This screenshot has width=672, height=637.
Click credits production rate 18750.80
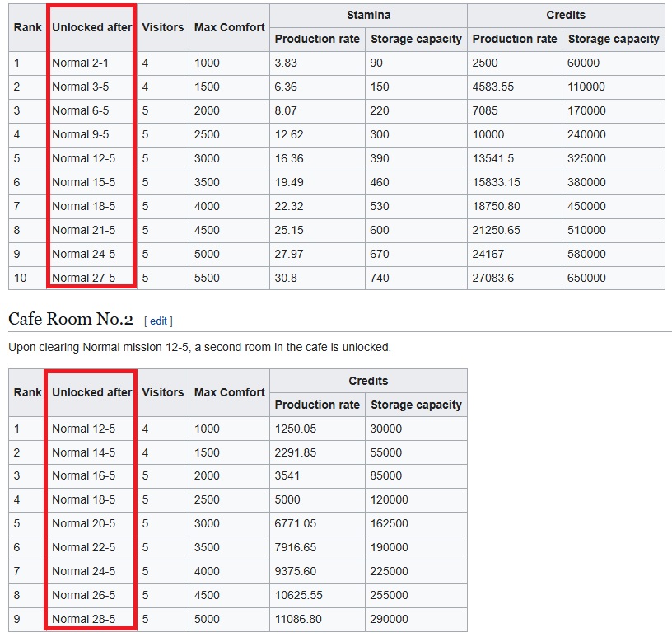pos(497,206)
